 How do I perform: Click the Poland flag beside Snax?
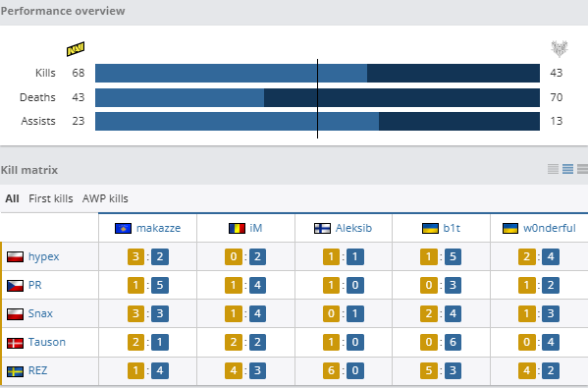tap(15, 313)
